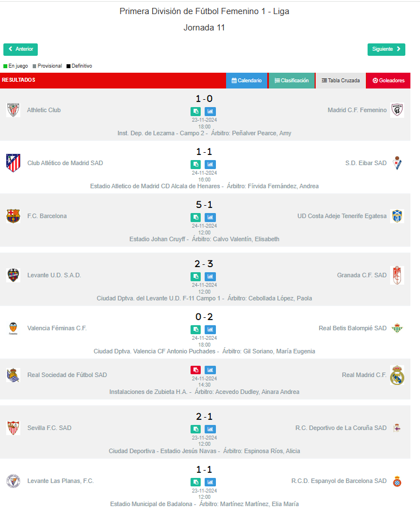Click red match report icon for Real Sociedad game
Image resolution: width=420 pixels, height=514 pixels.
point(196,370)
